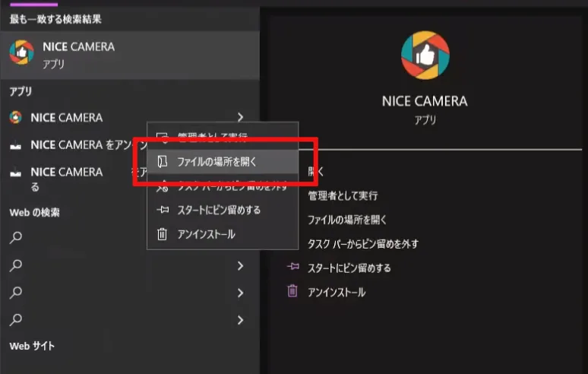The width and height of the screenshot is (588, 374).
Task: Click 管理者として実行 in the right preview pane
Action: [343, 195]
